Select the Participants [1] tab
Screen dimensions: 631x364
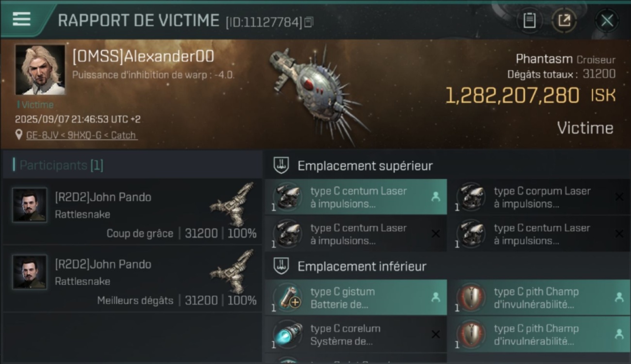61,165
